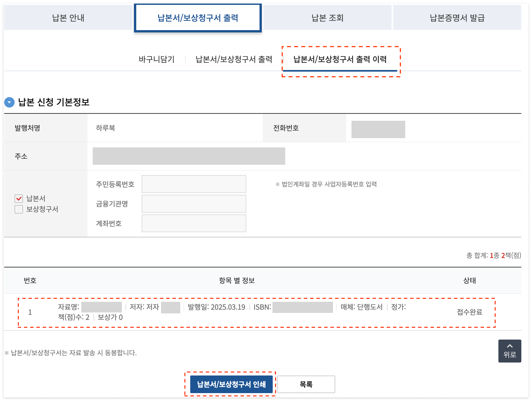
Task: Click the 위로 scroll-to-top button
Action: click(509, 351)
